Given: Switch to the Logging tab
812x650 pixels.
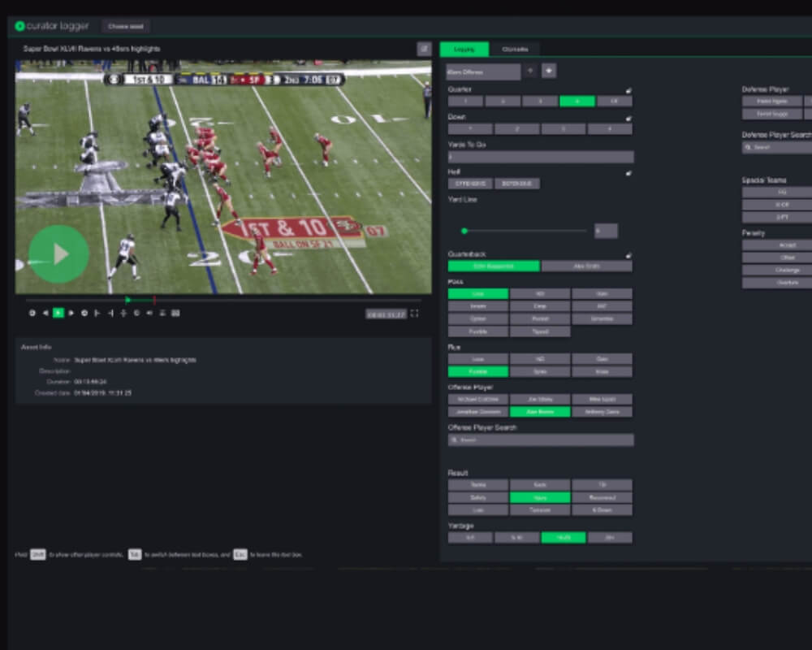Looking at the screenshot, I should [464, 50].
